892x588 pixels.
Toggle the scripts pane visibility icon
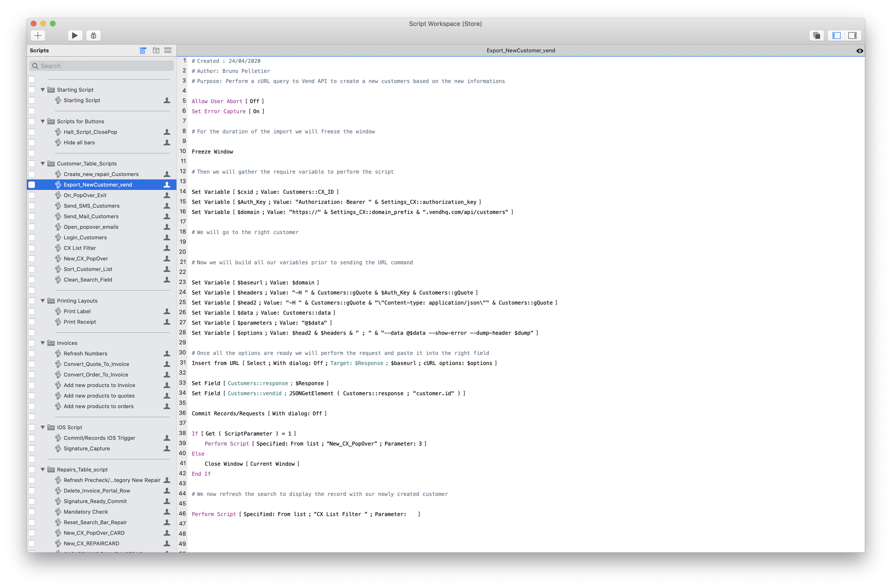836,35
